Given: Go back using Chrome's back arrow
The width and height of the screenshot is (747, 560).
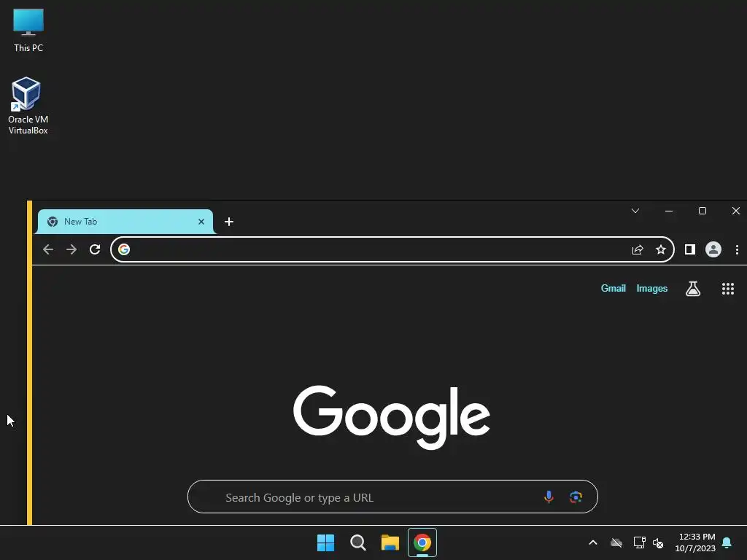Looking at the screenshot, I should click(x=47, y=249).
